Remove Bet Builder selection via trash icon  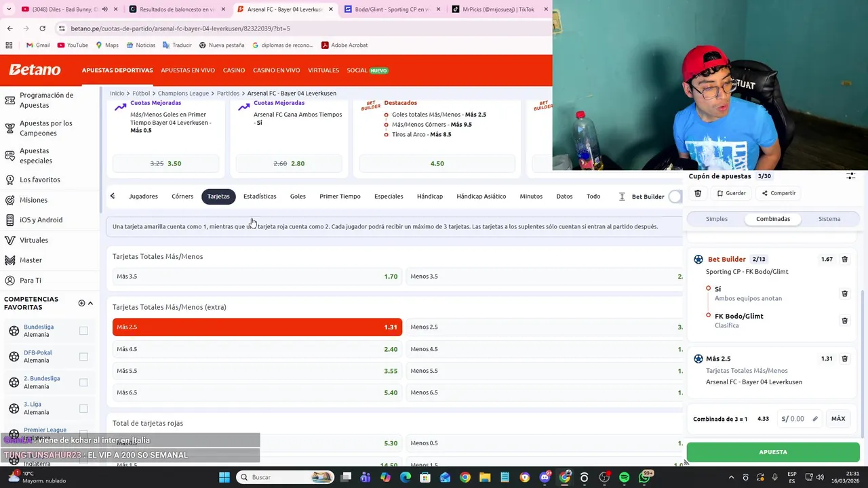pos(844,259)
